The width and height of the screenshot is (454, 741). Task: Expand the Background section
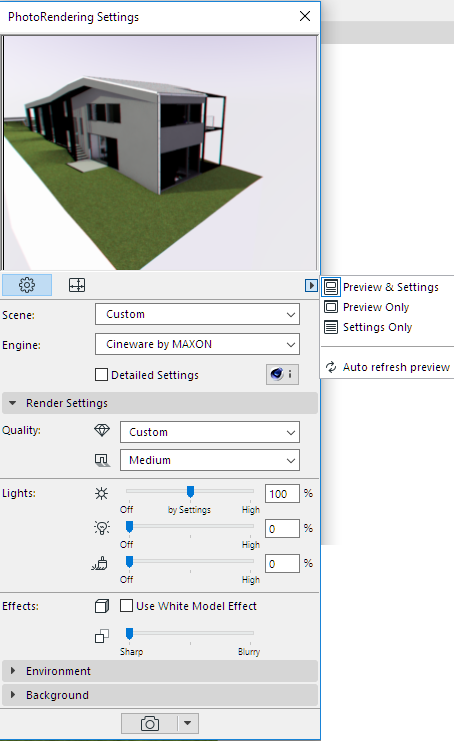tap(160, 695)
